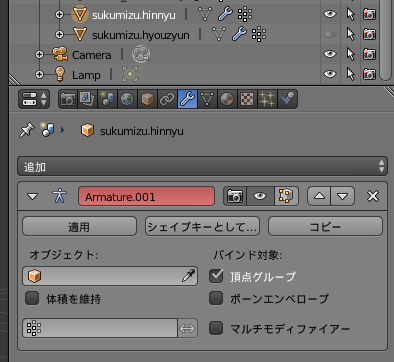The height and width of the screenshot is (362, 394).
Task: Open the Particles properties tab
Action: pyautogui.click(x=267, y=99)
